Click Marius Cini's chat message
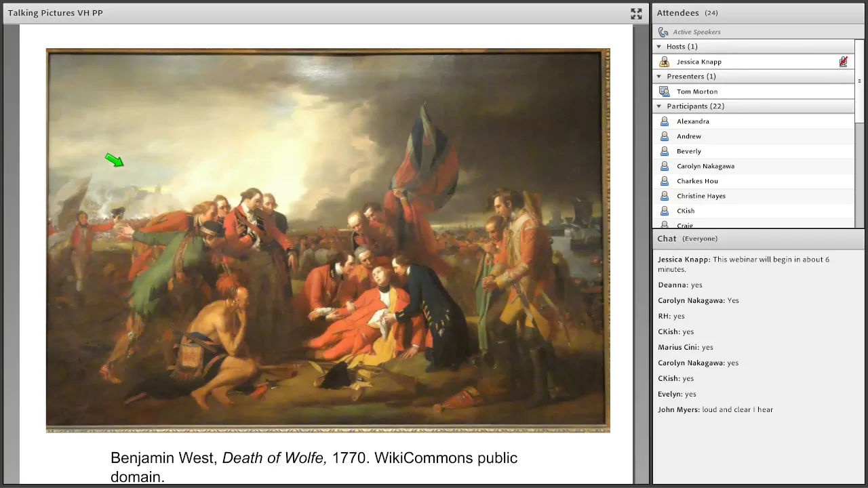This screenshot has height=488, width=868. pos(686,348)
